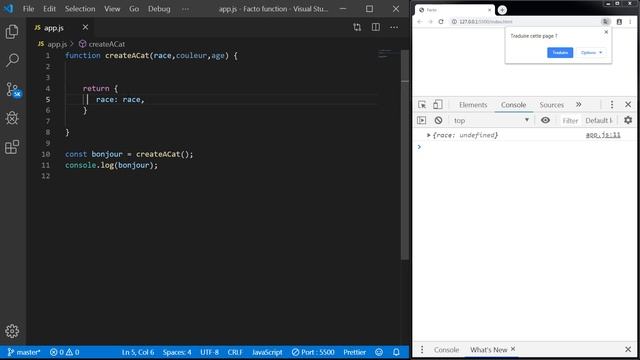Close the DevTools panel

[x=628, y=104]
